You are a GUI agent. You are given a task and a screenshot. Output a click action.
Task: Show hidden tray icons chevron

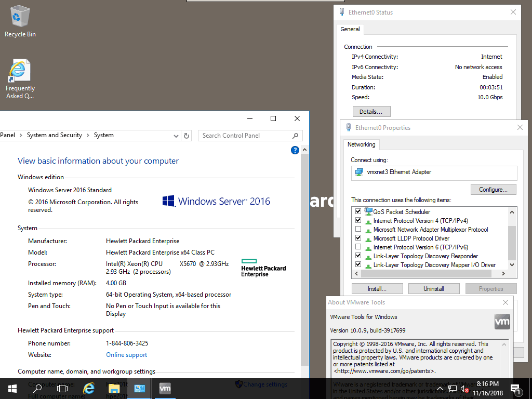coord(440,389)
